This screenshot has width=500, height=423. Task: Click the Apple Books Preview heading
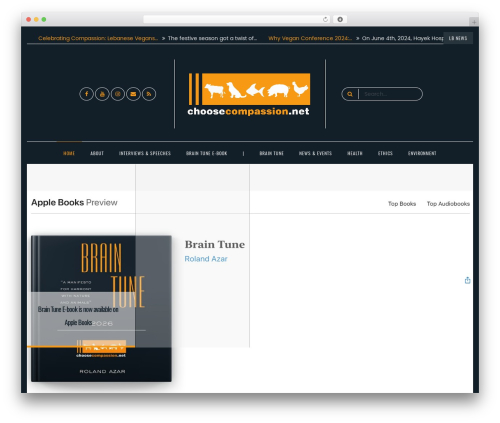pos(74,203)
